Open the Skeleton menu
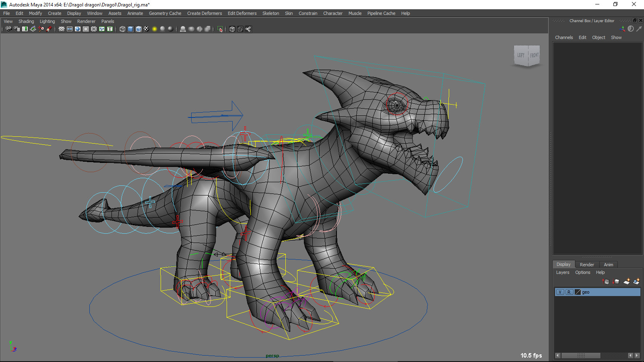The width and height of the screenshot is (644, 362). [270, 13]
